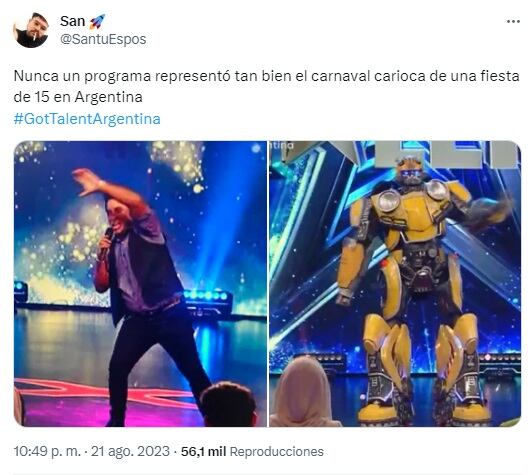Click the Reproducciones label
Screen dimensions: 532x475
click(x=277, y=452)
